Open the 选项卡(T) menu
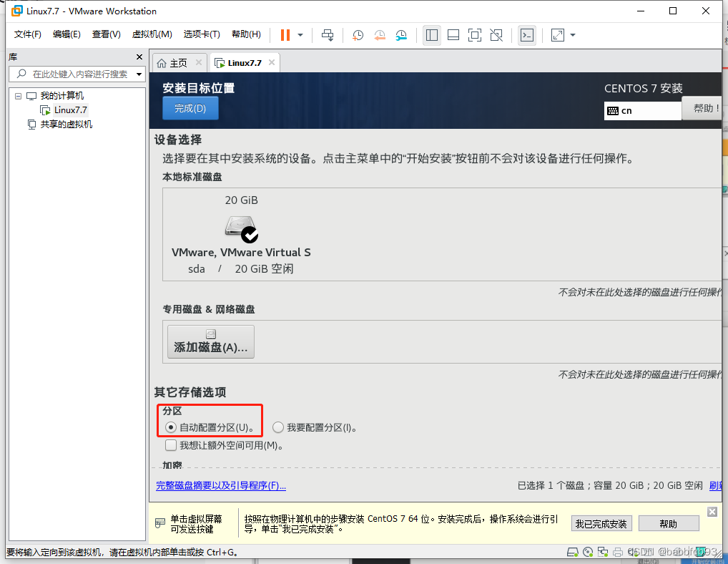 202,34
